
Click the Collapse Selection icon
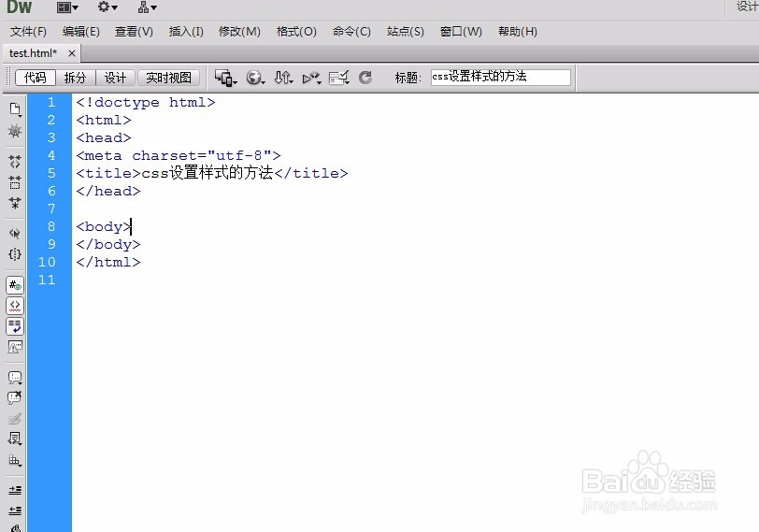click(x=15, y=182)
